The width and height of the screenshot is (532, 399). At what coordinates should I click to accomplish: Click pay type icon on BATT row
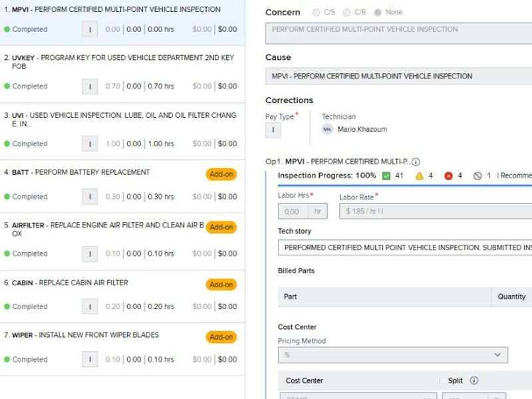tap(90, 197)
